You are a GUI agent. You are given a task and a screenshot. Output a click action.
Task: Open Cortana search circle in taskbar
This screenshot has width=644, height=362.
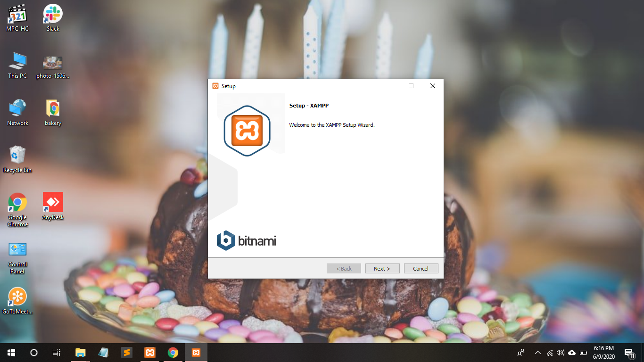pos(34,353)
